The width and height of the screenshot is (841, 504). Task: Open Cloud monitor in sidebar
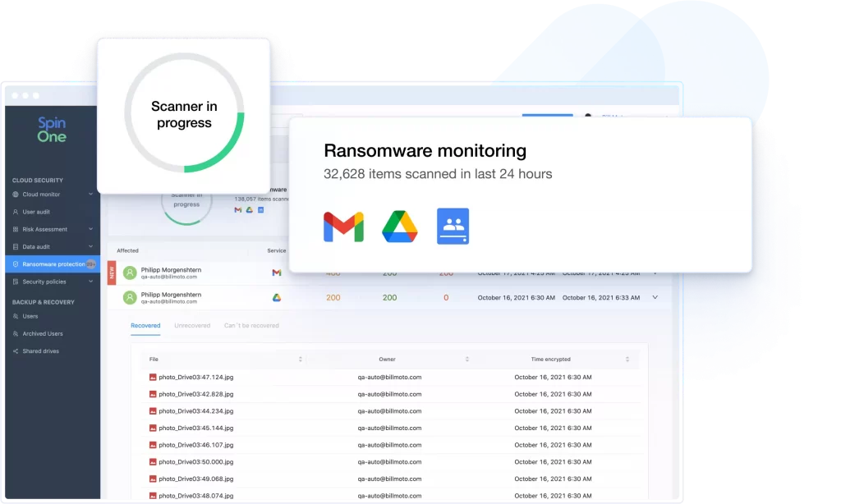coord(41,195)
